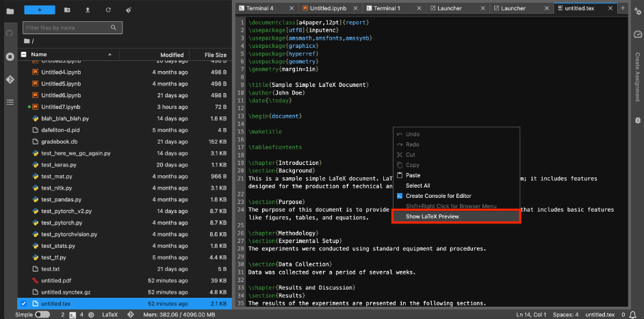Select test_keras.py file
The height and width of the screenshot is (319, 644).
pos(125,164)
